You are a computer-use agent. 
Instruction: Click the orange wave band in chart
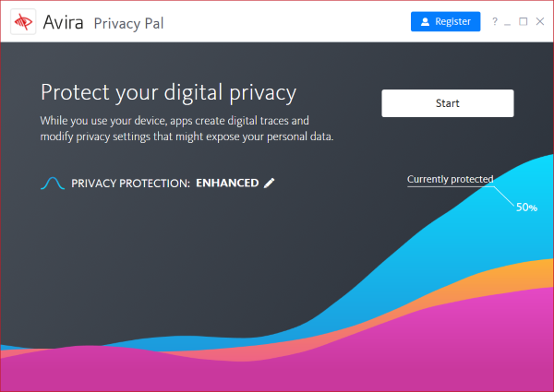[x=523, y=277]
